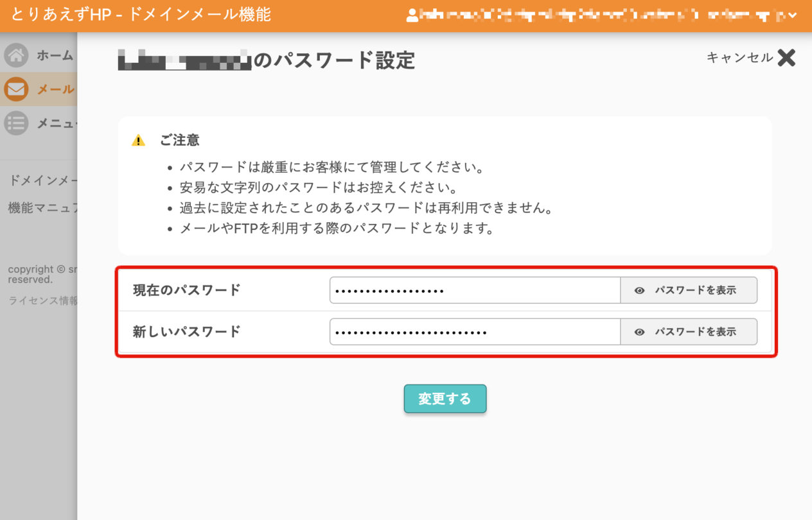Click the yellow warning triangle icon
Viewport: 812px width, 520px height.
pos(138,141)
